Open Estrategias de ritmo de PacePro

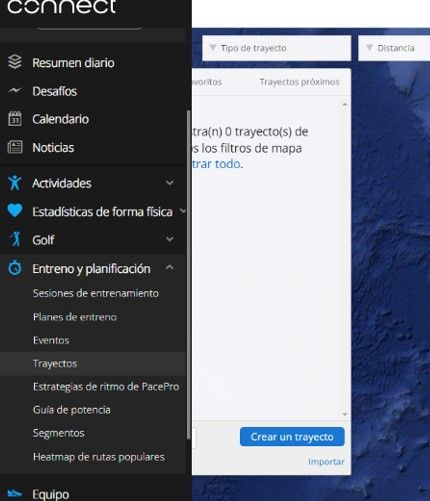(x=106, y=387)
